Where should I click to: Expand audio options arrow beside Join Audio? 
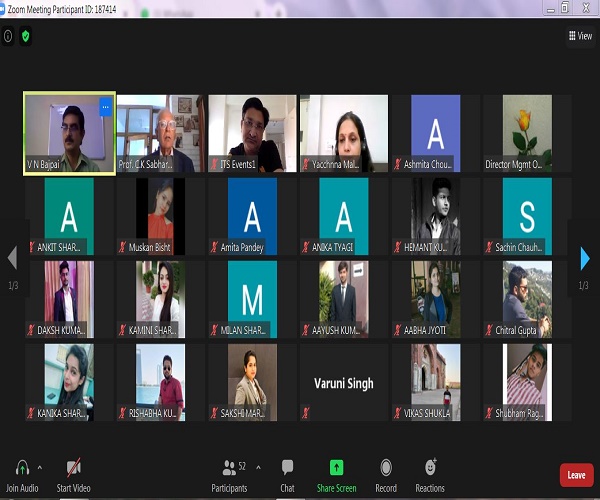pos(40,466)
